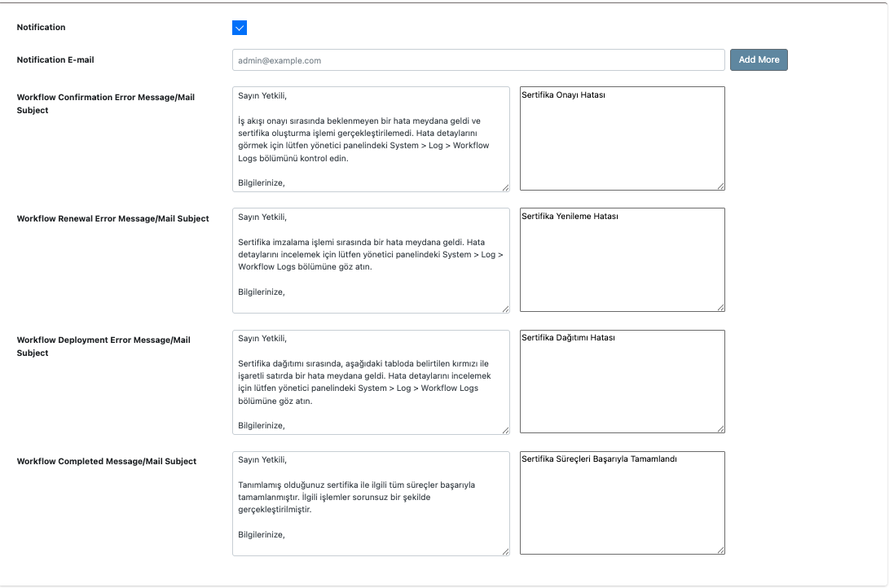Click the resize grip of the "Sertifika Yenileme Hatası" box
Image resolution: width=889 pixels, height=588 pixels.
coord(721,307)
